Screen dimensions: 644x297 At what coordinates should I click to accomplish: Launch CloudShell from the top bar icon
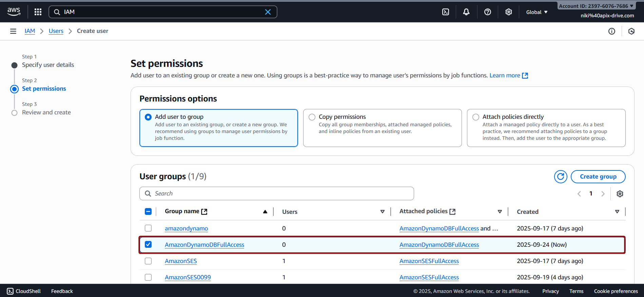coord(446,12)
